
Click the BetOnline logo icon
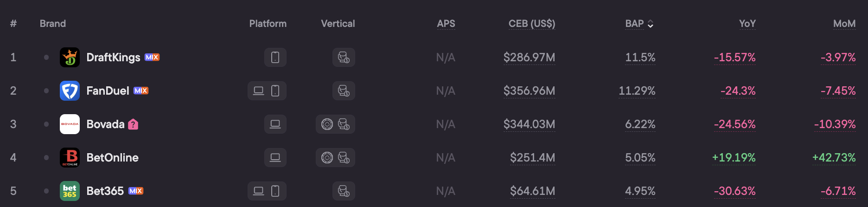[70, 158]
